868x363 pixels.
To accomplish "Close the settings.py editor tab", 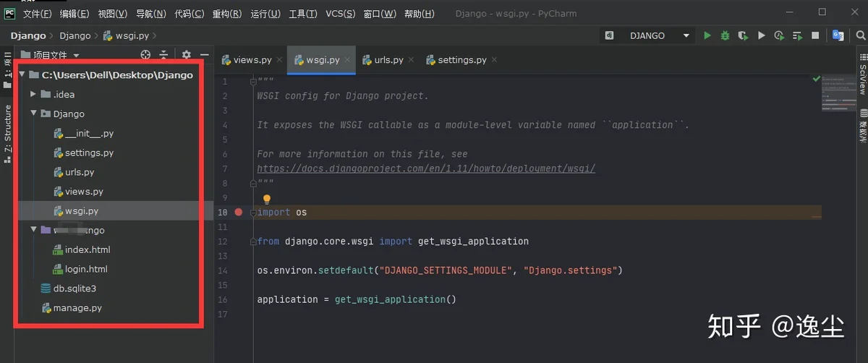I will pyautogui.click(x=494, y=60).
